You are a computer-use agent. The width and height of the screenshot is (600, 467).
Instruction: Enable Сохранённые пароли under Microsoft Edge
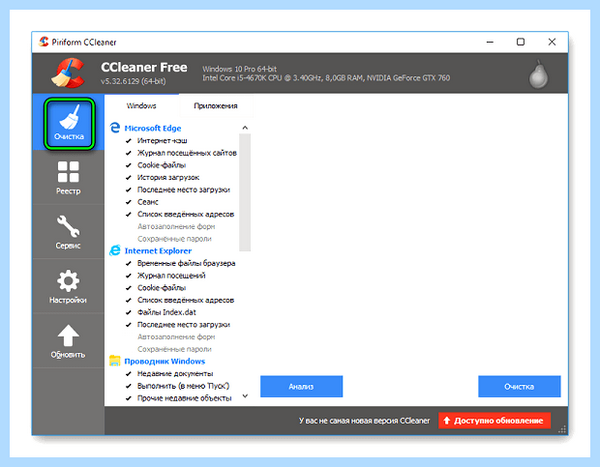pos(174,239)
